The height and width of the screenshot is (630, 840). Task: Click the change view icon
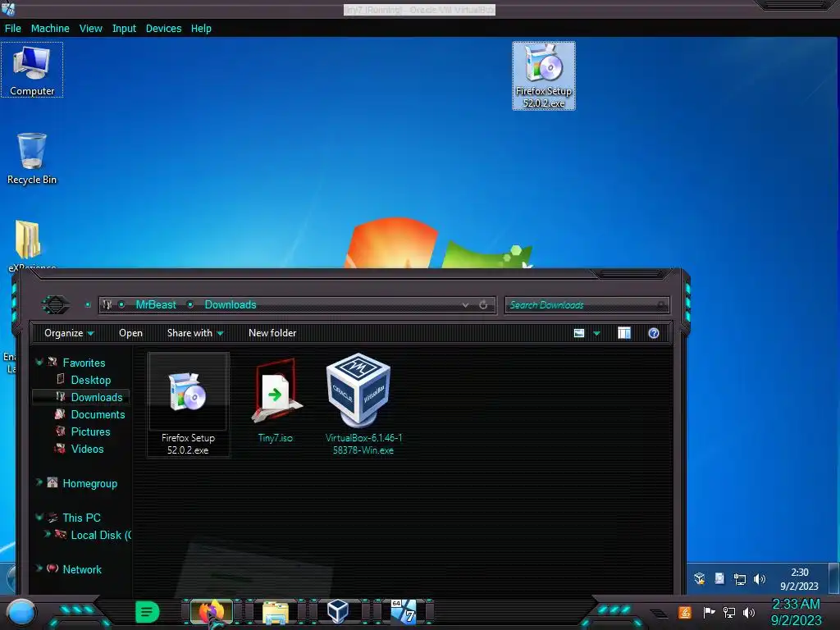click(579, 333)
